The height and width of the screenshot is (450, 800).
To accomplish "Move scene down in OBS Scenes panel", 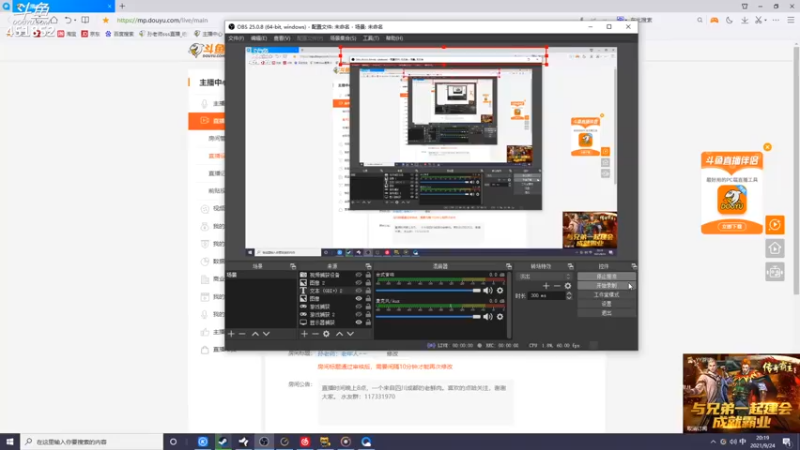I will pos(266,334).
